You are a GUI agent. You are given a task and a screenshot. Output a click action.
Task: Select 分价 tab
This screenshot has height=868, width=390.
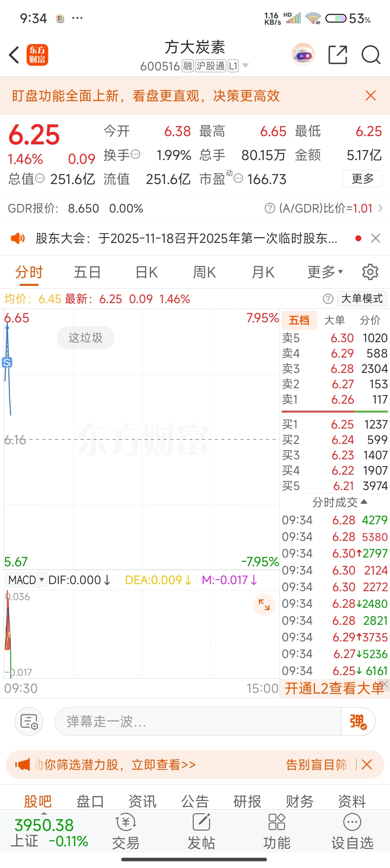[370, 320]
